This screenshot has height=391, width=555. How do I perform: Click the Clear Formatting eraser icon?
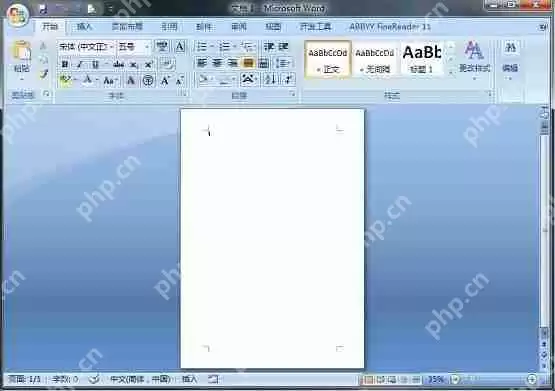167,64
